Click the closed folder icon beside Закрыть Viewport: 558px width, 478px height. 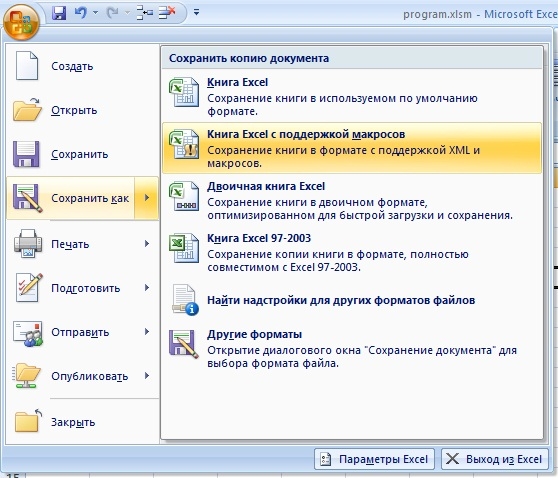pyautogui.click(x=28, y=421)
